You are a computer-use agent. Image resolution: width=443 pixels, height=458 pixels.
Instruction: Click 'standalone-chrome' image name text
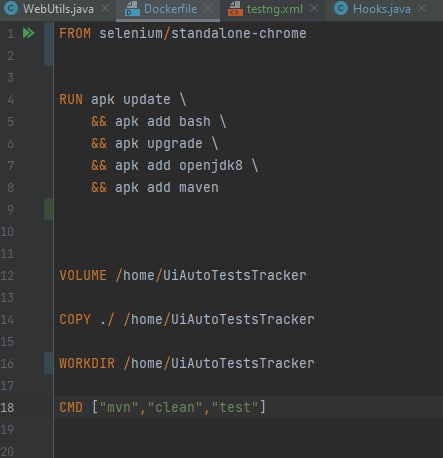point(239,33)
